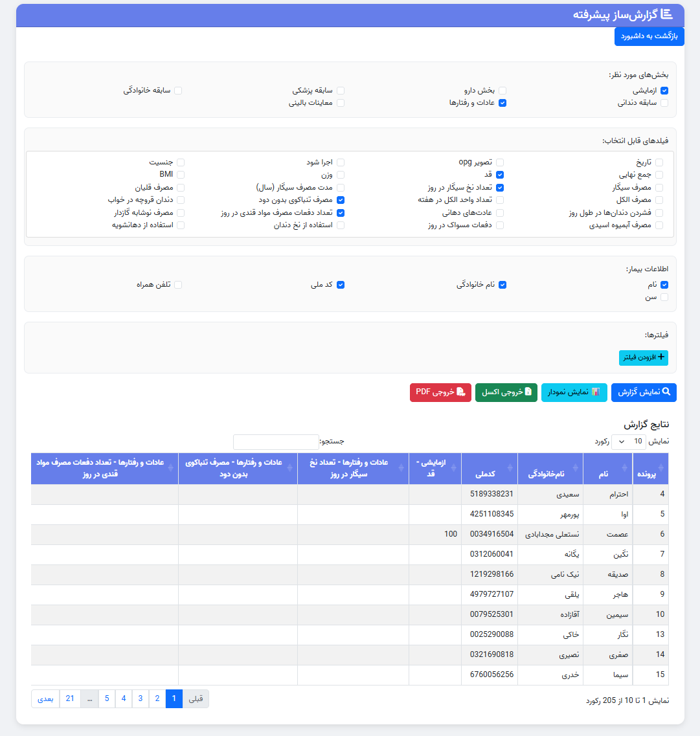Uncheck تعداد دفعات مصرف مواد قندی checkbox
This screenshot has width=700, height=736.
coord(341,212)
